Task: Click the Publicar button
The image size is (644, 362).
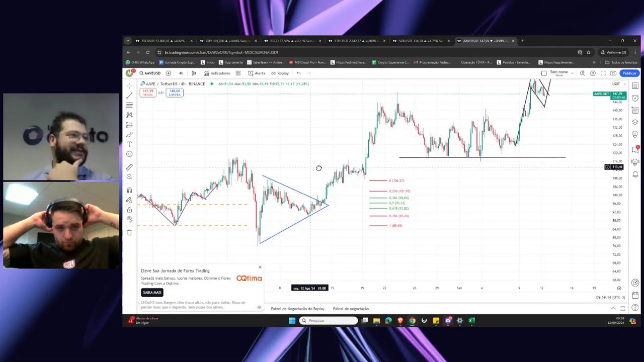Action: (629, 73)
